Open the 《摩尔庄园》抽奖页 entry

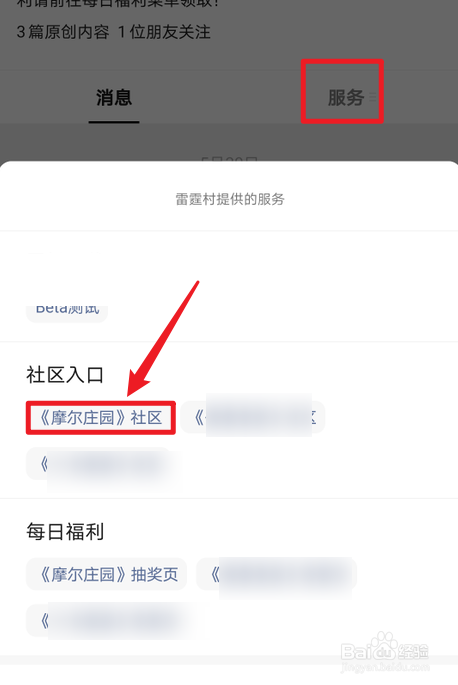107,574
